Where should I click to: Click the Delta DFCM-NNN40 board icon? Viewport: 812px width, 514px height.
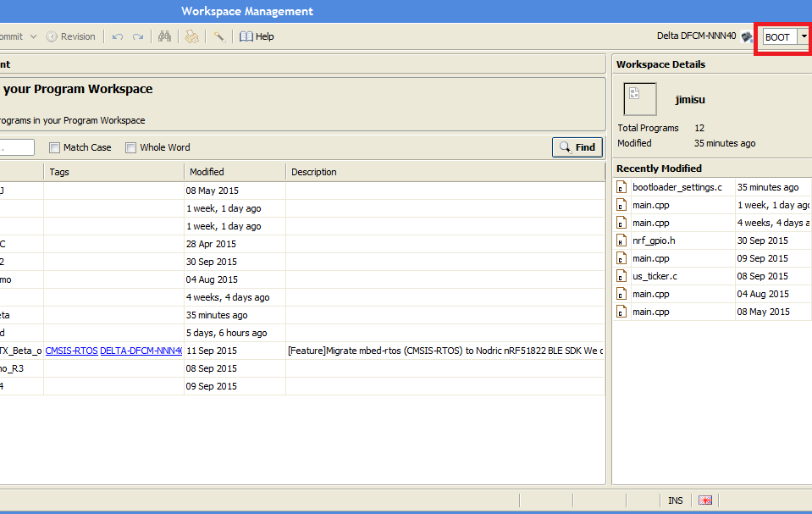pyautogui.click(x=746, y=36)
